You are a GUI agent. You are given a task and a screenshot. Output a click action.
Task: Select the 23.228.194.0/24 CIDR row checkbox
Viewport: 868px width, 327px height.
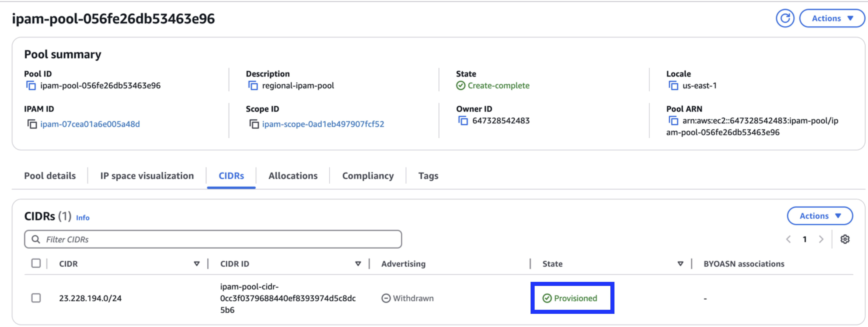click(x=36, y=298)
